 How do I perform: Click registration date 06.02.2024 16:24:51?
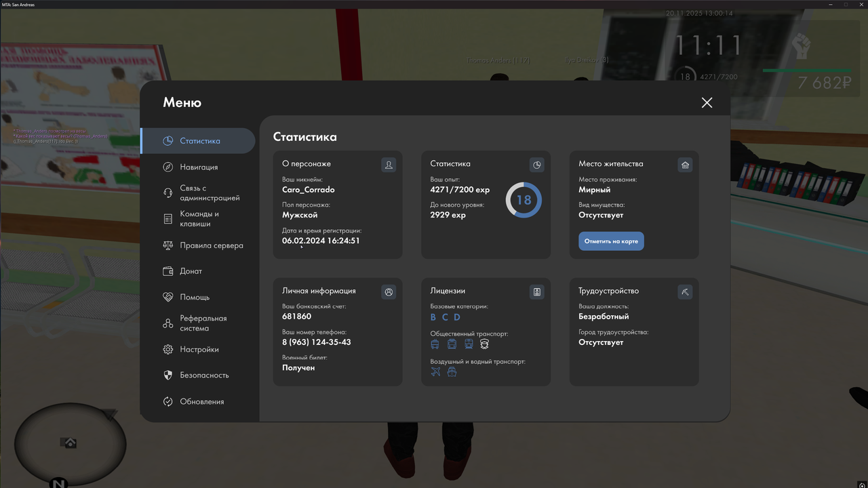(321, 241)
